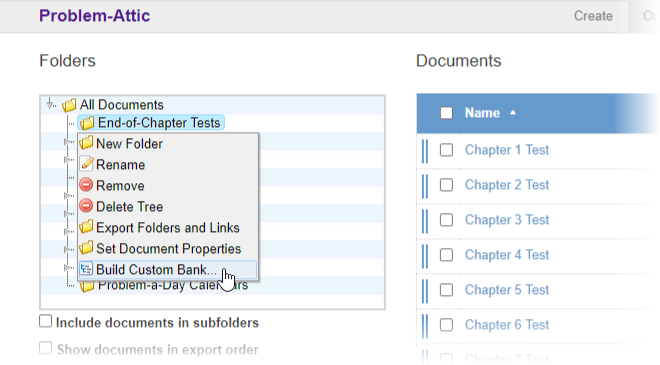Check the select-all box beside Name
This screenshot has width=660, height=365.
coord(446,113)
